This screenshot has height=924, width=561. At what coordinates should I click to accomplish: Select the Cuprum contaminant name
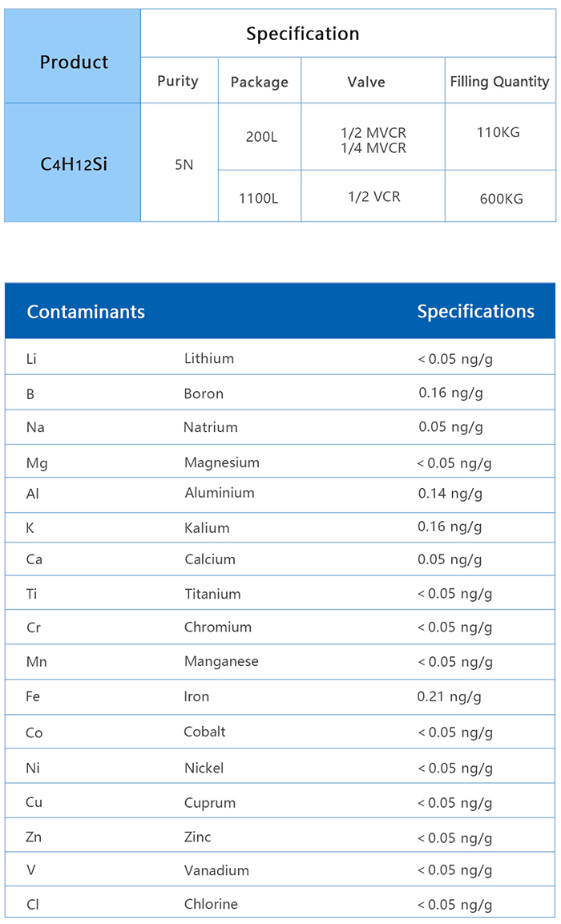coord(210,802)
